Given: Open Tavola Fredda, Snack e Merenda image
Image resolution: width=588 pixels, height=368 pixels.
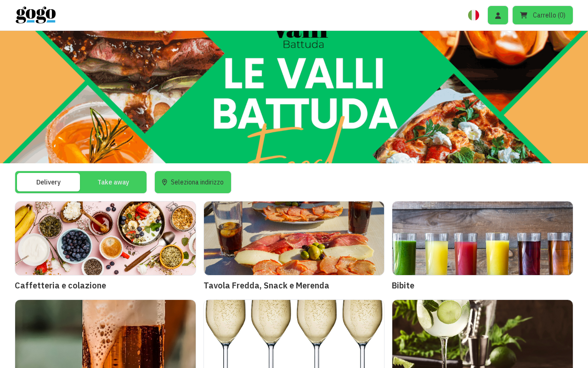Looking at the screenshot, I should [294, 238].
